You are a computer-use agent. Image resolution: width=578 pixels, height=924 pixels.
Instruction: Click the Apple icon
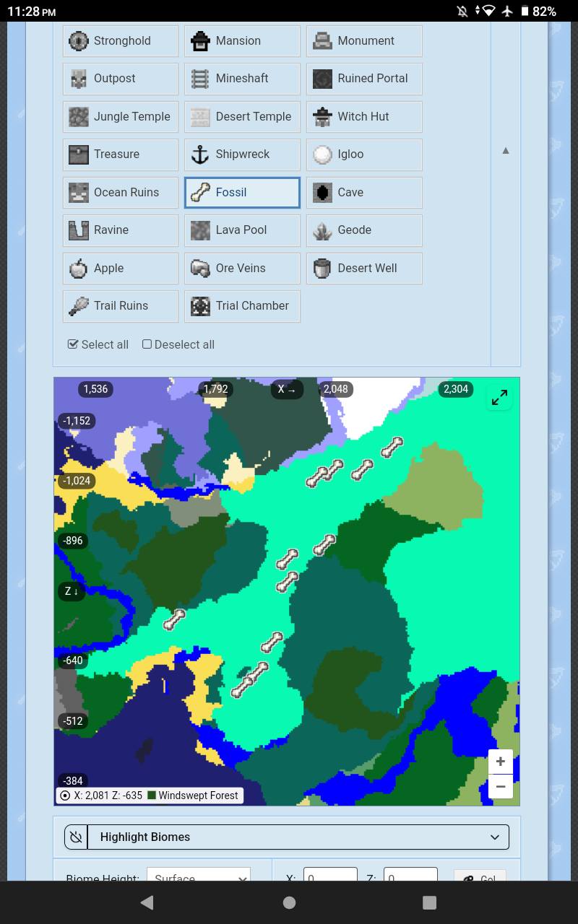point(78,269)
